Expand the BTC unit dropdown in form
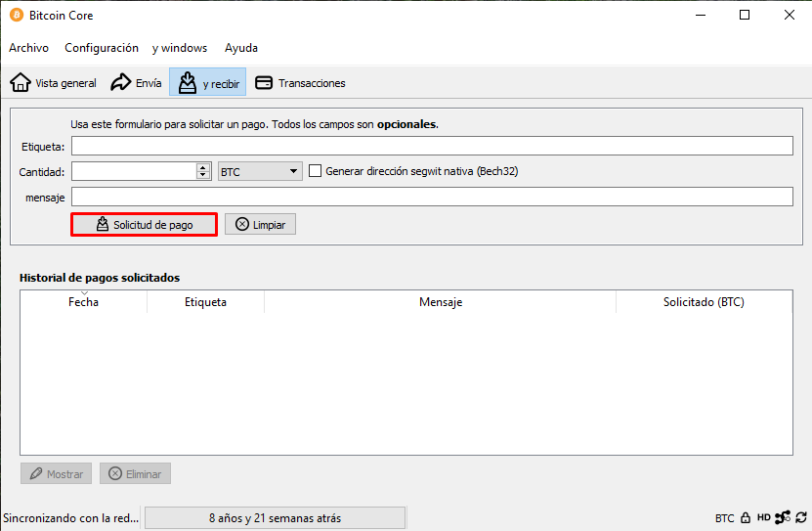The image size is (812, 531). pyautogui.click(x=260, y=171)
